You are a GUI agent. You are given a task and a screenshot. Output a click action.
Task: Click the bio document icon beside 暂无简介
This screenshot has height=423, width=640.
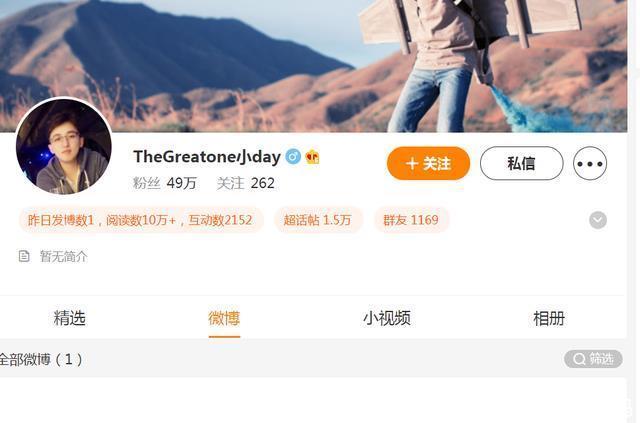click(x=24, y=256)
